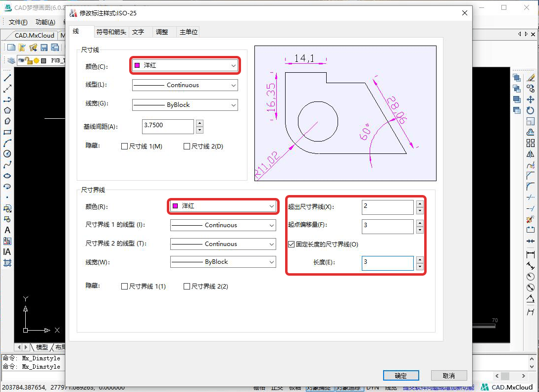Select the Rotate tool in right toolbar

531,110
